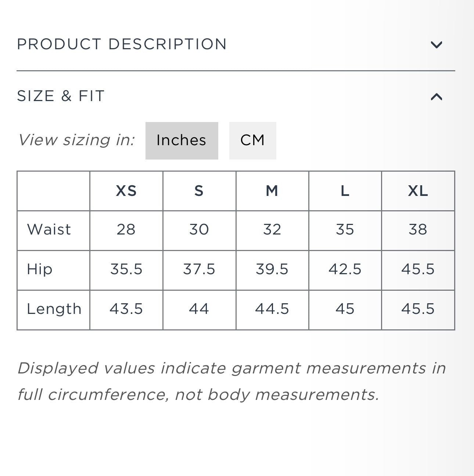The image size is (474, 476).
Task: Select the S size column header
Action: click(x=199, y=191)
